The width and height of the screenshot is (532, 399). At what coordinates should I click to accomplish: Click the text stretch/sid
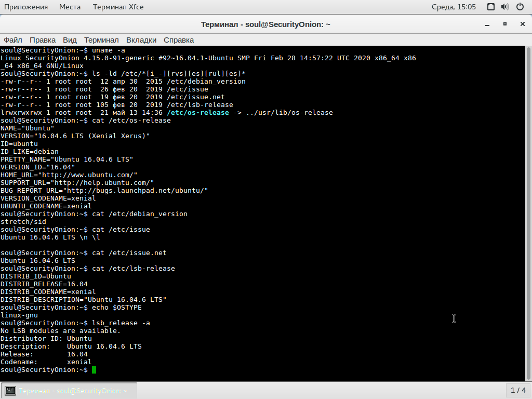[x=23, y=222]
